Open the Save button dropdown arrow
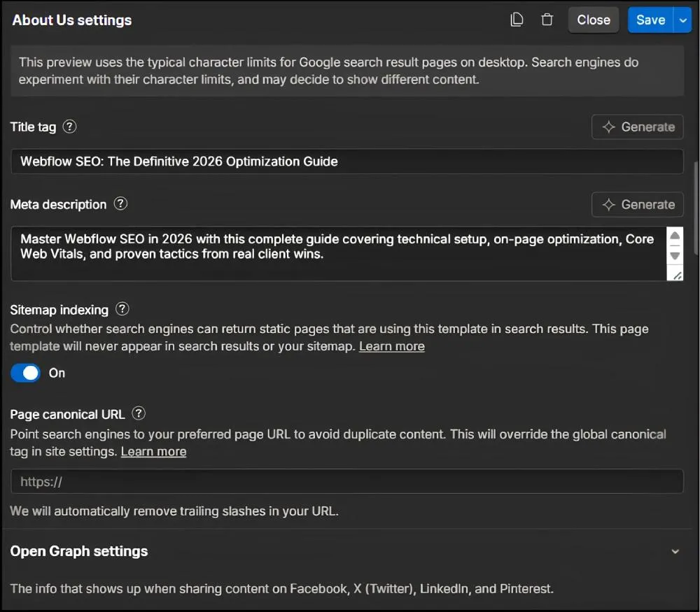 682,20
